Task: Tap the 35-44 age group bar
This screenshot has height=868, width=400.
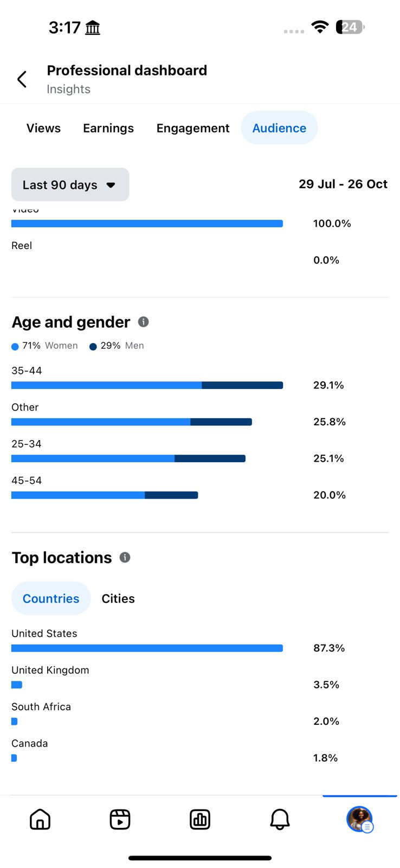Action: coord(147,385)
